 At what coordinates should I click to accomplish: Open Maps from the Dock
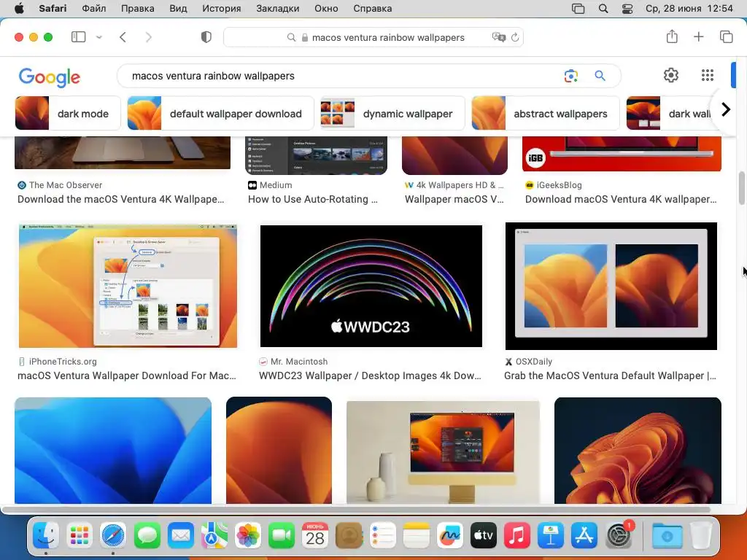click(214, 536)
